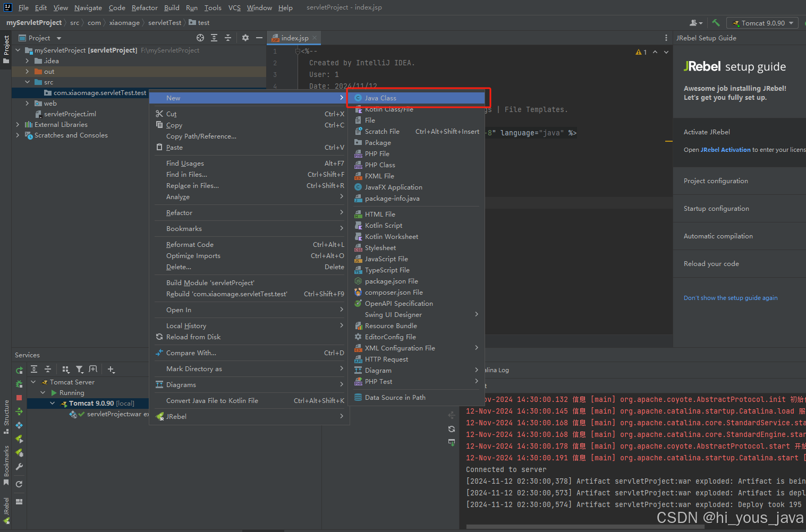Expand the .idea folder
This screenshot has height=532, width=806.
pos(27,61)
